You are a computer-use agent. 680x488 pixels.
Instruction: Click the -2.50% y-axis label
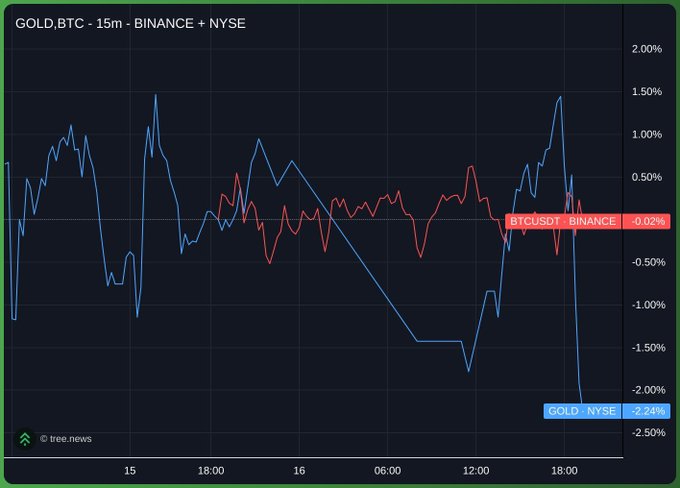(648, 432)
